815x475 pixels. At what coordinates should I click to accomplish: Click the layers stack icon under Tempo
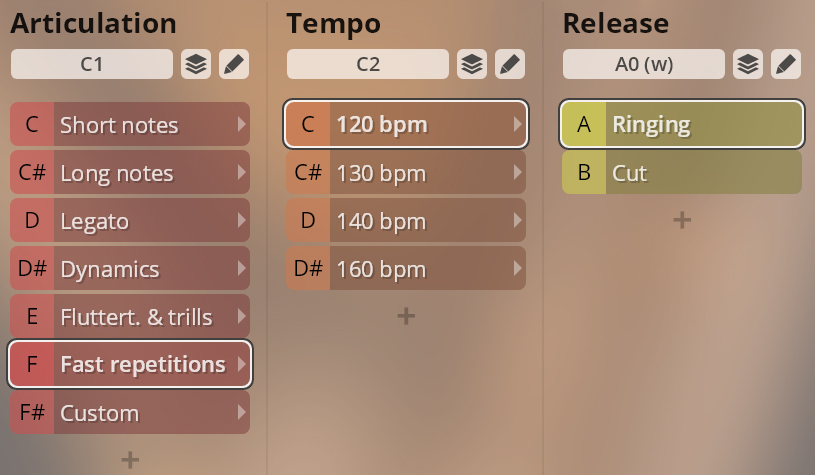point(472,64)
